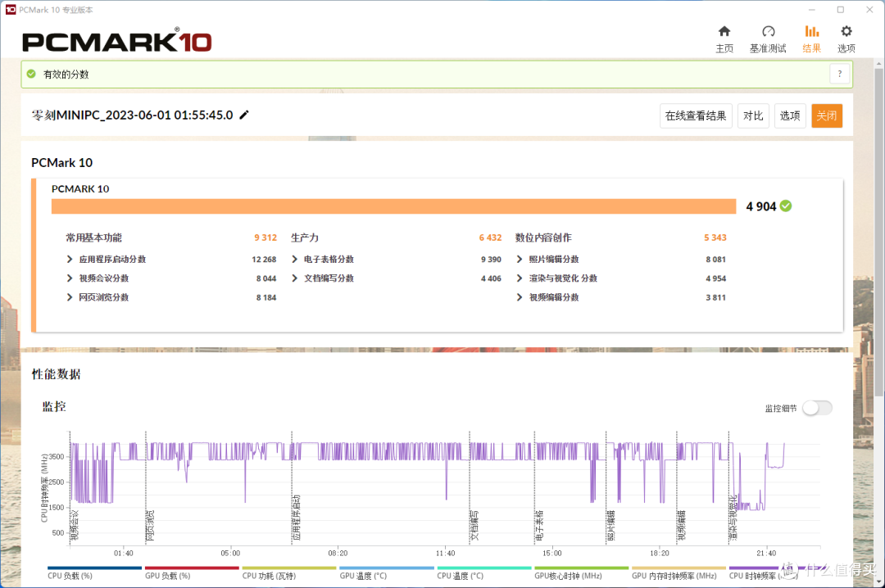Open the 选项 gear tab
885x588 pixels.
(846, 39)
